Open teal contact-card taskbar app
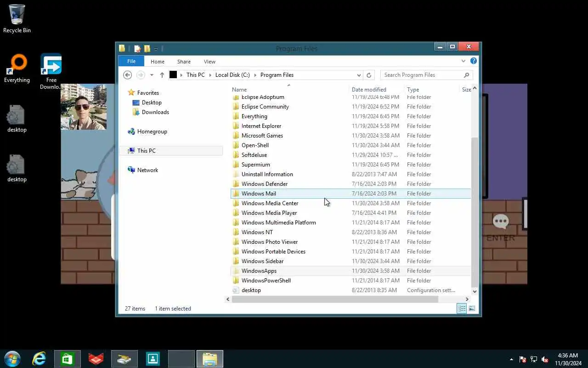 [x=153, y=359]
